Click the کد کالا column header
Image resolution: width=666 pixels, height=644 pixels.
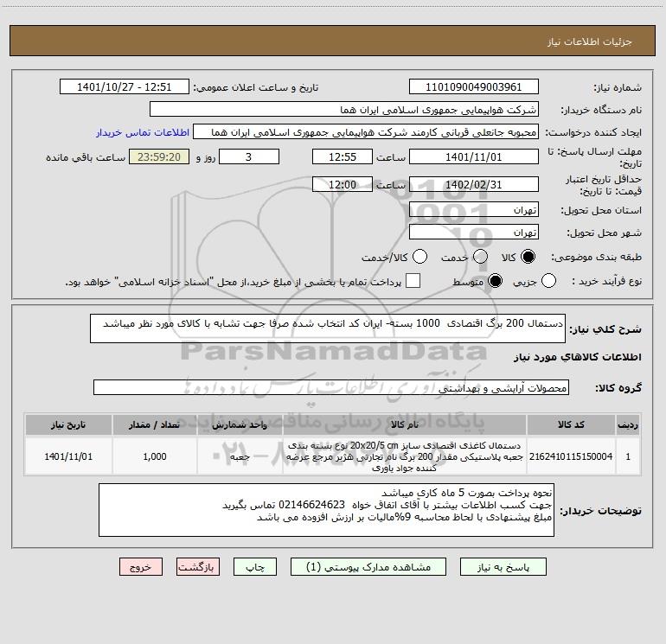[x=571, y=424]
